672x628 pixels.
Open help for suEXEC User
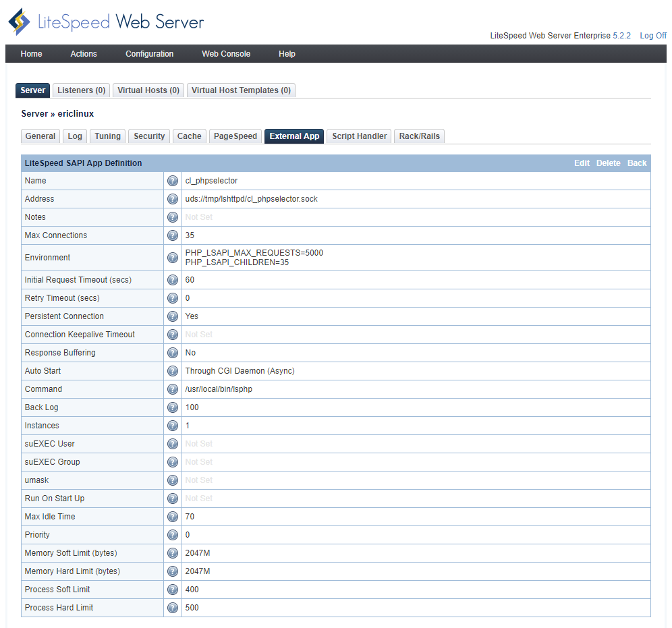click(x=173, y=443)
